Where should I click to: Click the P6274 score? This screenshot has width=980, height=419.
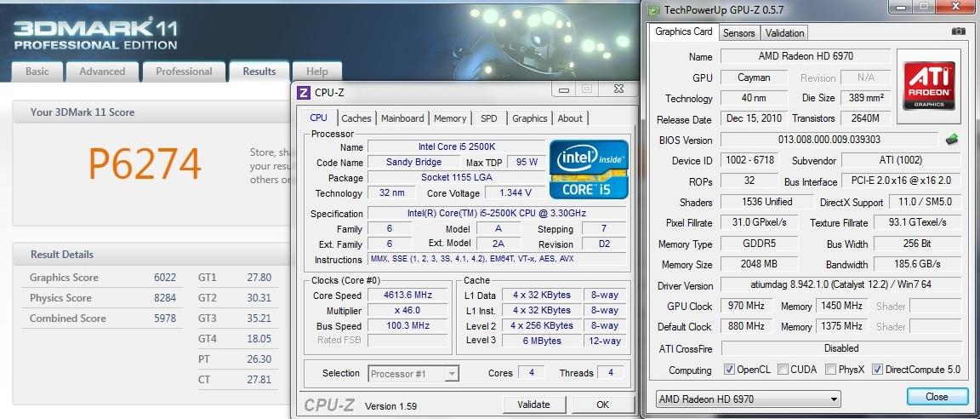point(145,164)
